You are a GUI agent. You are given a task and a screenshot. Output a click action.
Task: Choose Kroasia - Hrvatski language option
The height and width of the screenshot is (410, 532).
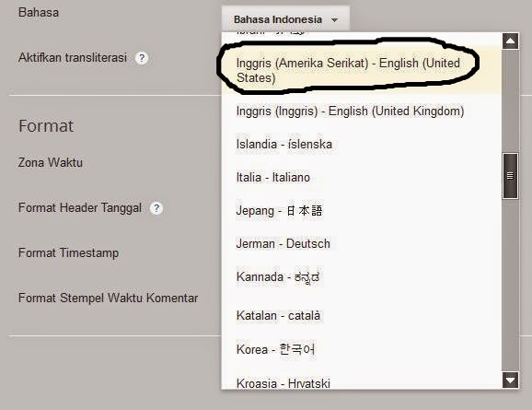(362, 382)
